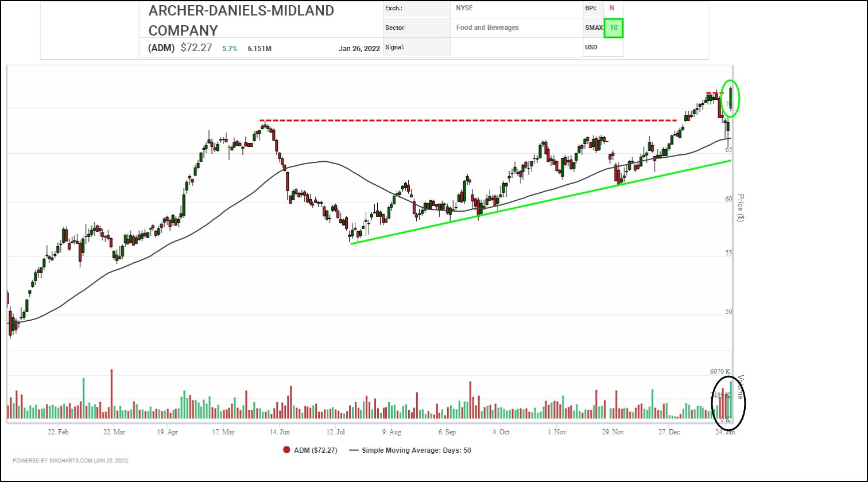Image resolution: width=868 pixels, height=482 pixels.
Task: Click the Exch.: label
Action: [394, 8]
